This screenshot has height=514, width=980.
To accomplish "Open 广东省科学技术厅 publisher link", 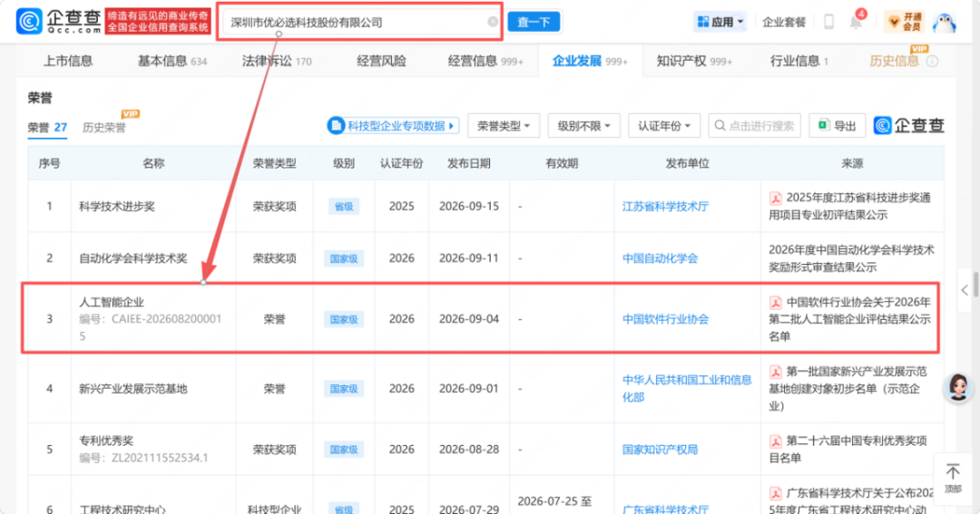I will point(665,509).
